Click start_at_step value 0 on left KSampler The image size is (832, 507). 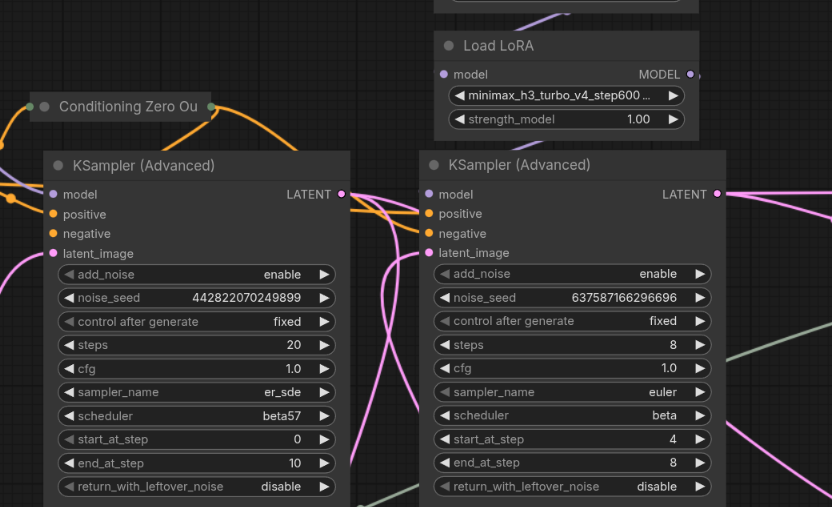pos(297,439)
